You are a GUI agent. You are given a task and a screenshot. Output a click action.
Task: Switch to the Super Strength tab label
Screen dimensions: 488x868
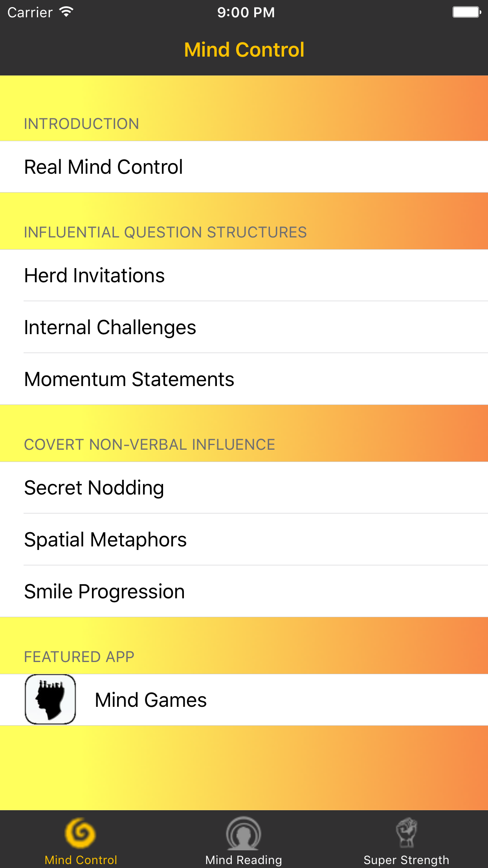[406, 860]
